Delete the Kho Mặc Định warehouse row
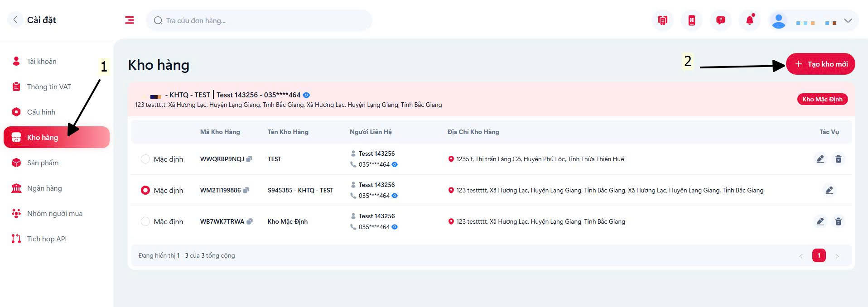This screenshot has height=307, width=868. (x=838, y=221)
